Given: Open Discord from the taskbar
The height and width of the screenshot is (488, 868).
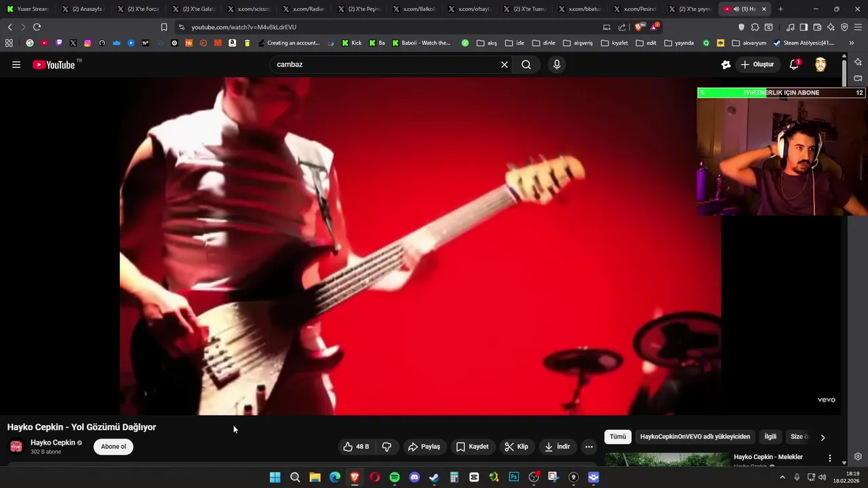Looking at the screenshot, I should click(414, 477).
